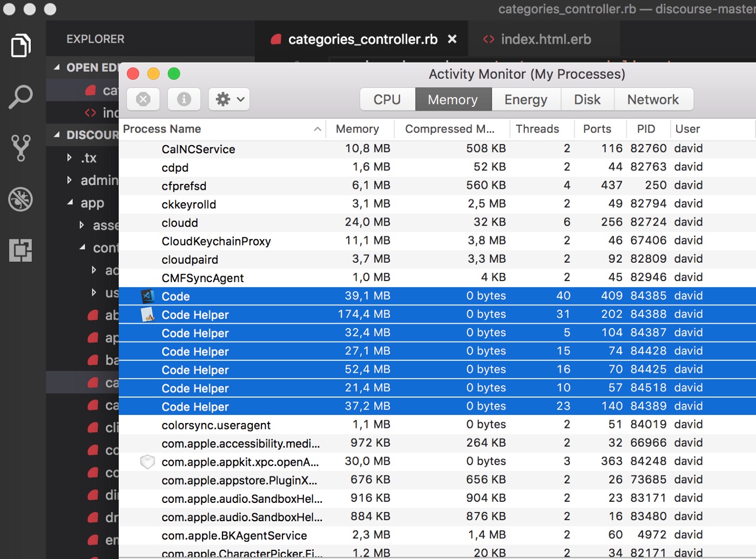Viewport: 756px width, 559px height.
Task: Open the gear action dropdown menu
Action: click(x=230, y=99)
